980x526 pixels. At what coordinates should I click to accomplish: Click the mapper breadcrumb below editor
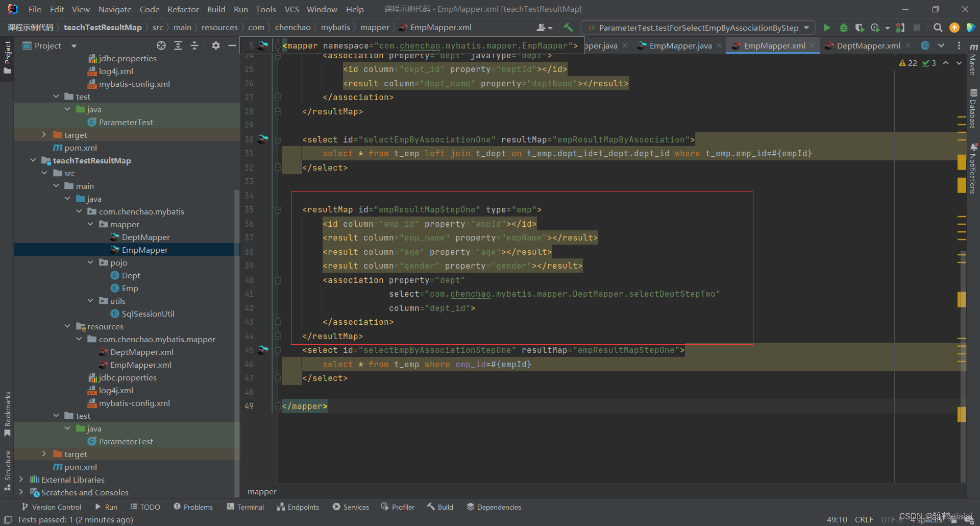[262, 491]
